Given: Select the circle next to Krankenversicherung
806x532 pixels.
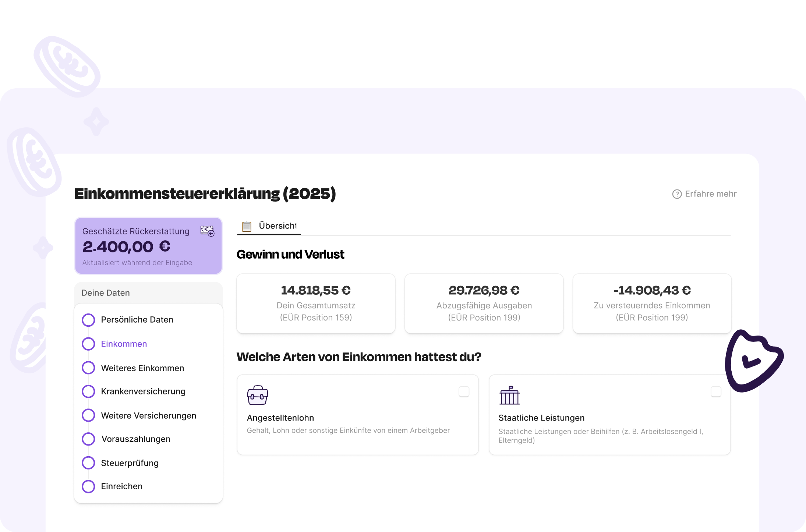Looking at the screenshot, I should click(88, 391).
